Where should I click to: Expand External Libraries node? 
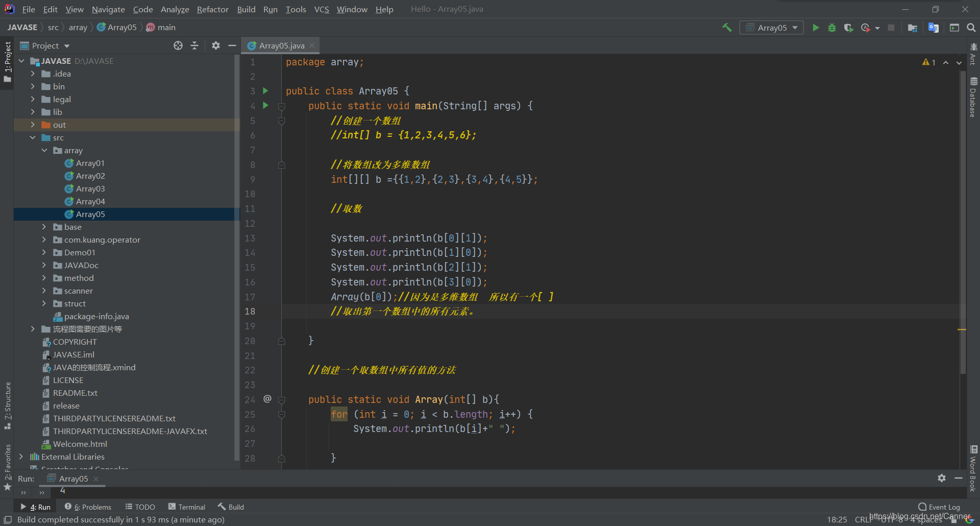pyautogui.click(x=21, y=457)
